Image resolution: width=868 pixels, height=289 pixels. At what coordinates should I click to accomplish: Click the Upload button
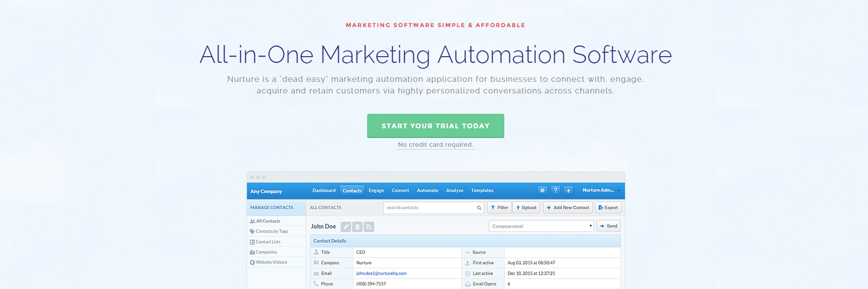coord(526,208)
